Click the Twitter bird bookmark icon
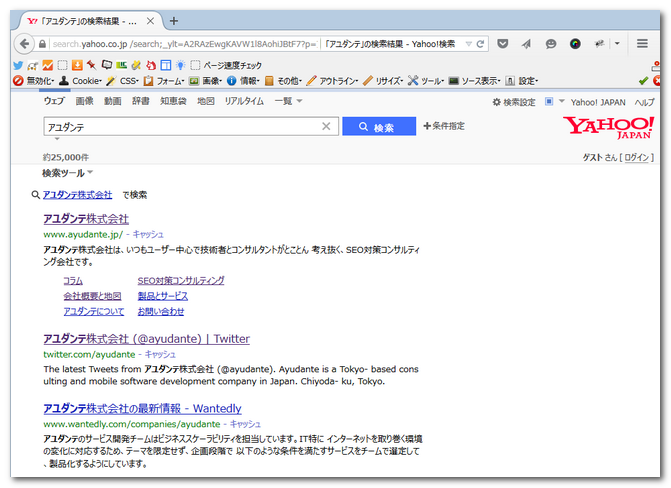This screenshot has width=671, height=488. (18, 65)
